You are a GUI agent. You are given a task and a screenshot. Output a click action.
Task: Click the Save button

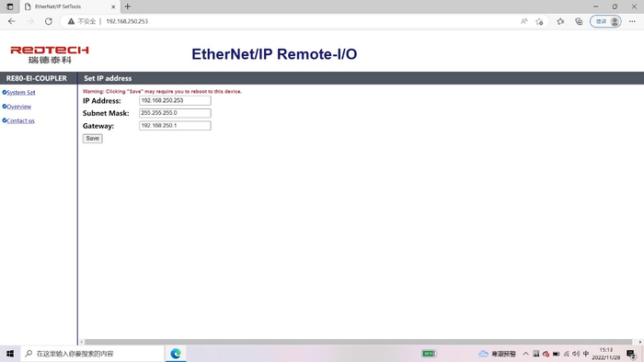pos(92,139)
